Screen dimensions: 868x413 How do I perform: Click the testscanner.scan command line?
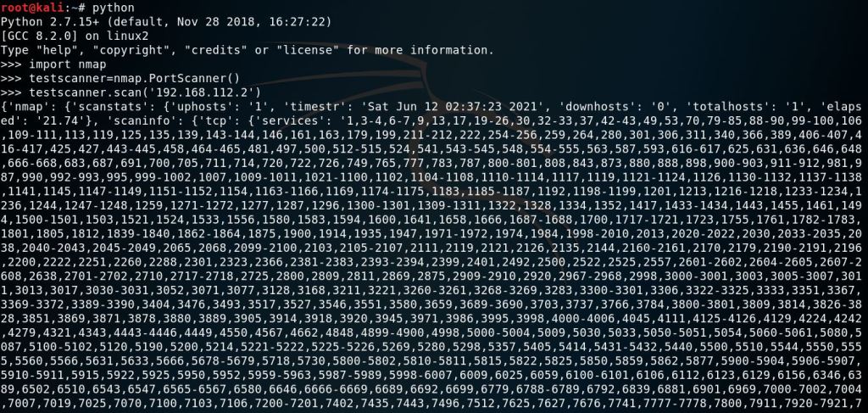click(131, 92)
